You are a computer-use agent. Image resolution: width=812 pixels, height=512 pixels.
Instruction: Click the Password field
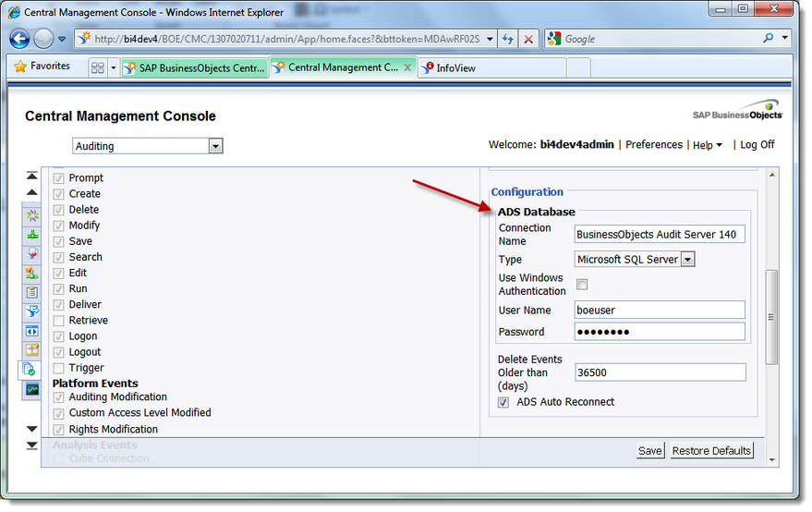(660, 332)
